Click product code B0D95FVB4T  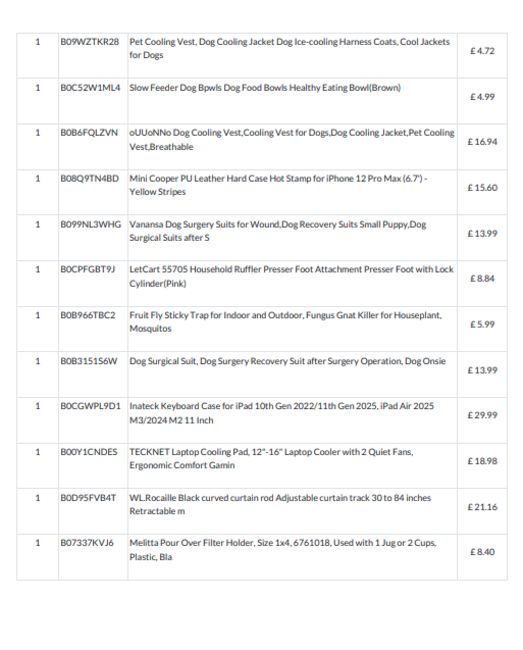88,498
